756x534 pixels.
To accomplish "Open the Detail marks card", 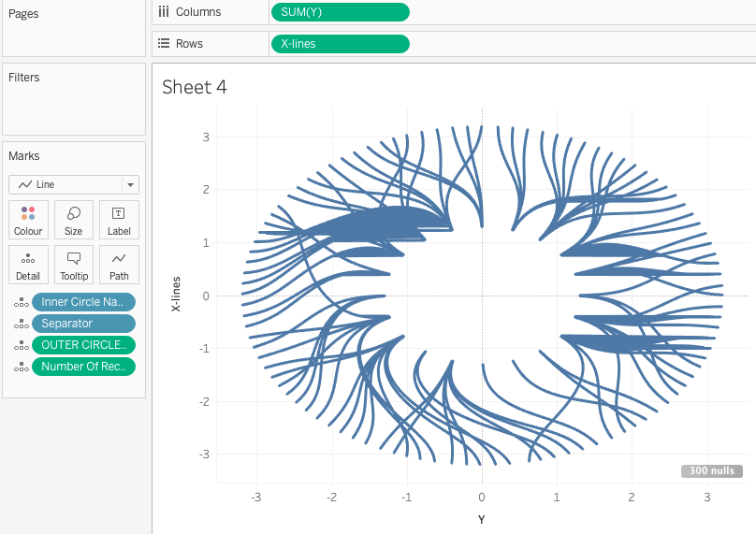I will [x=28, y=265].
